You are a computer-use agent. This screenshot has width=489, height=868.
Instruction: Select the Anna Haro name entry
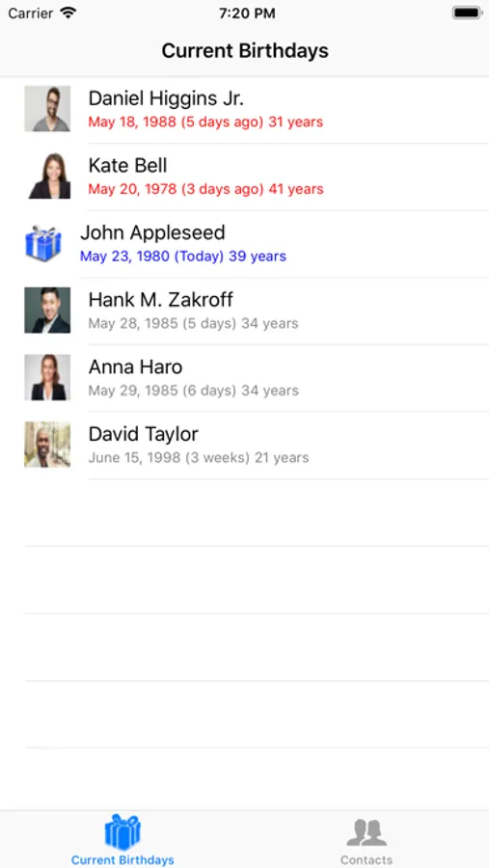(136, 367)
